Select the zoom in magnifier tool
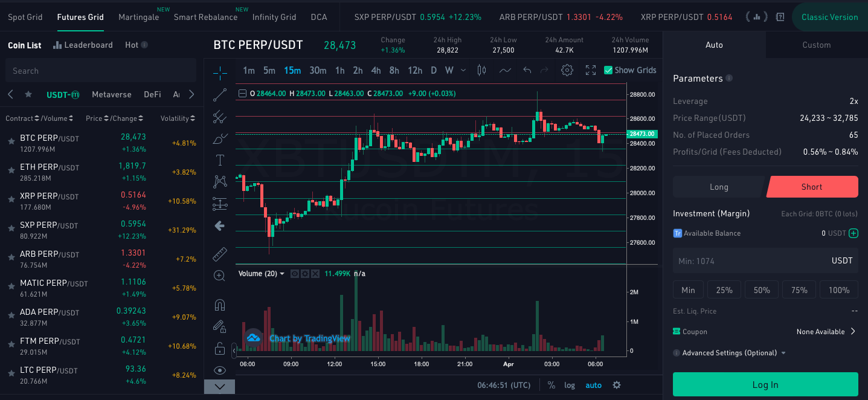 [220, 276]
